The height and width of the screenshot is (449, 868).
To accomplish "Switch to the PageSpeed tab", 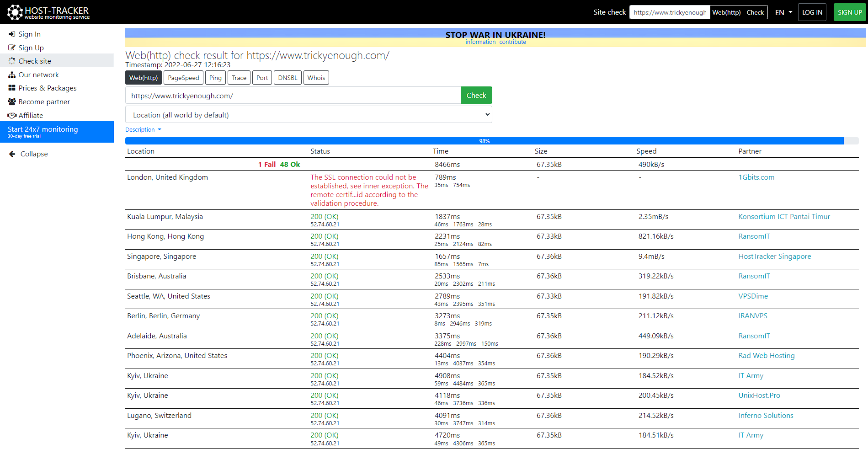I will click(x=183, y=78).
